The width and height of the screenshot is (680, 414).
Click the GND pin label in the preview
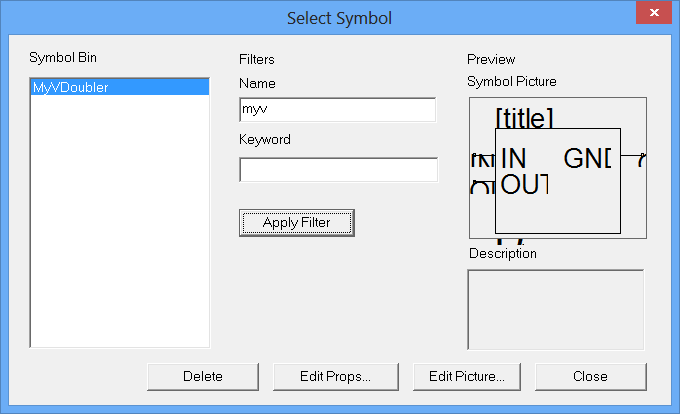(587, 158)
